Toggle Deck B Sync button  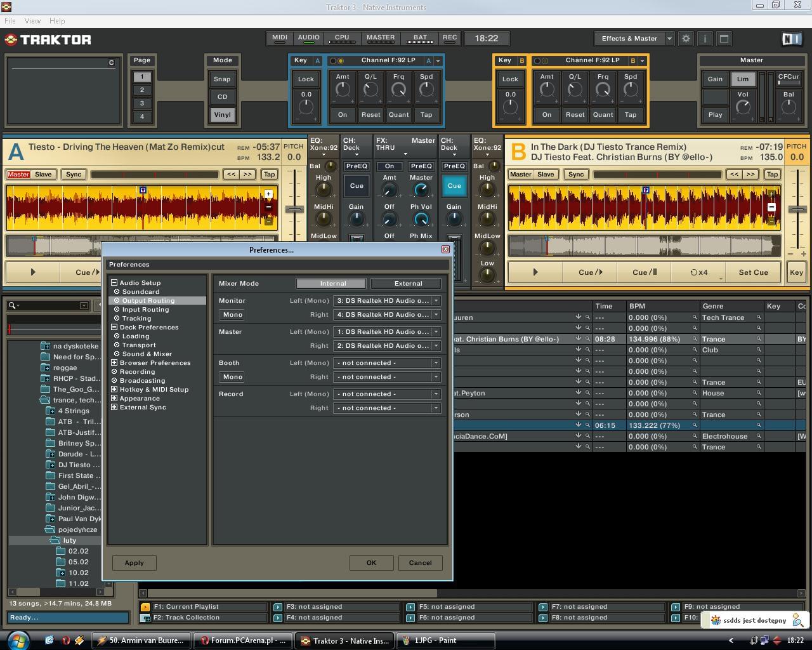coord(576,175)
